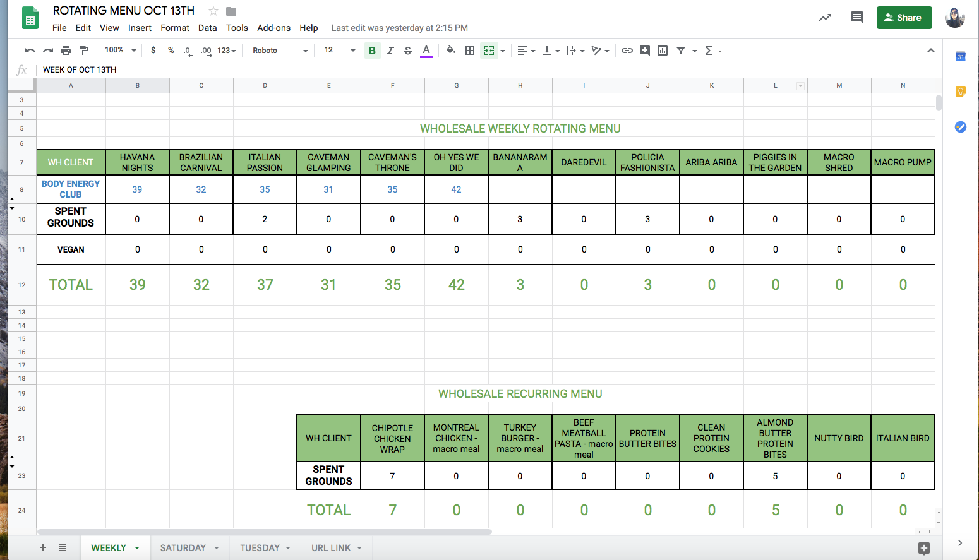Image resolution: width=979 pixels, height=560 pixels.
Task: Select the paint format tool
Action: pyautogui.click(x=83, y=51)
